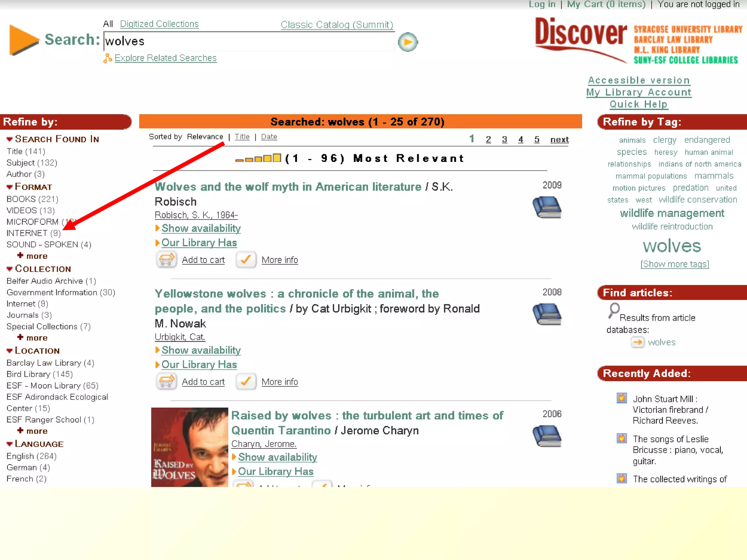
Task: Go to results page 3
Action: coord(504,140)
